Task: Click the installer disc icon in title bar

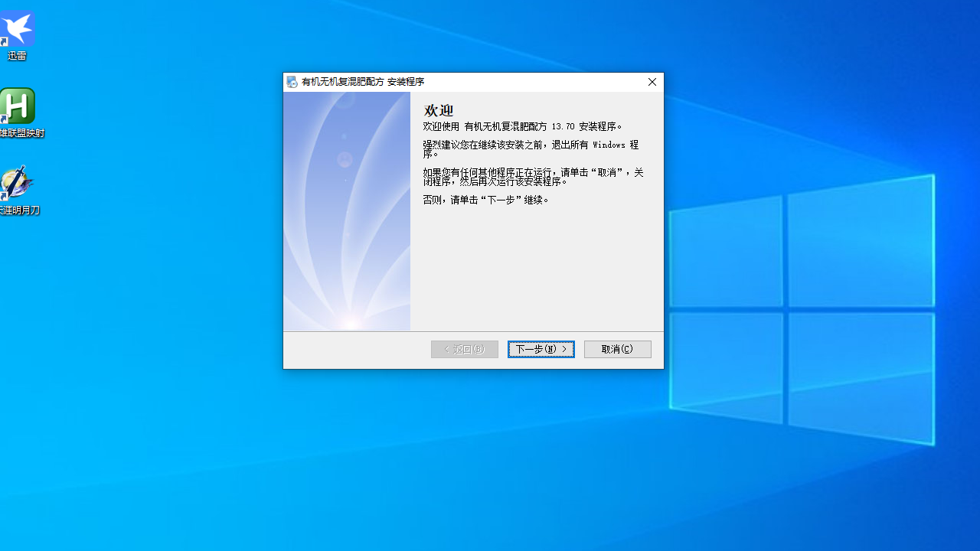Action: point(292,82)
